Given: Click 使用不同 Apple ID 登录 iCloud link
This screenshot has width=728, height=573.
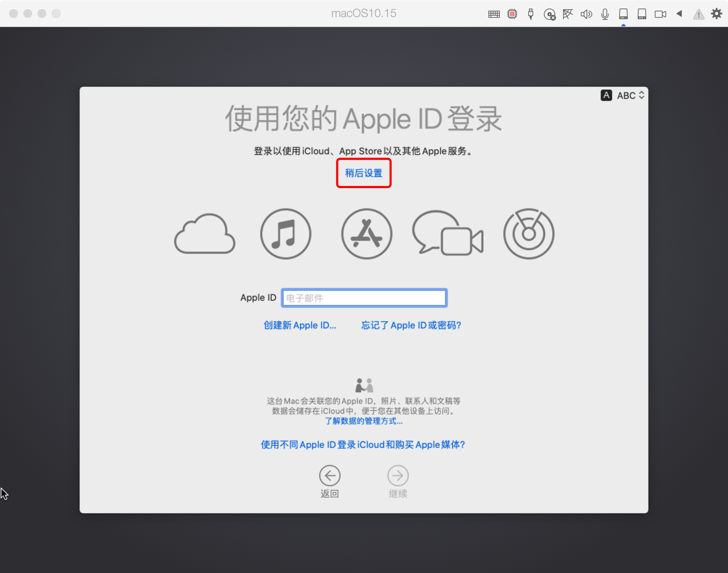Looking at the screenshot, I should click(363, 445).
